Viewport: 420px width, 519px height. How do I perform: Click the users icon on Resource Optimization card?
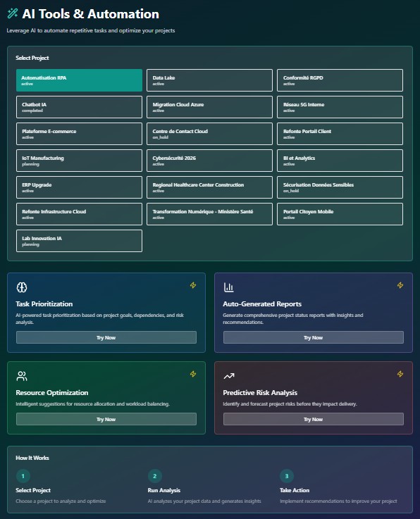tap(22, 376)
